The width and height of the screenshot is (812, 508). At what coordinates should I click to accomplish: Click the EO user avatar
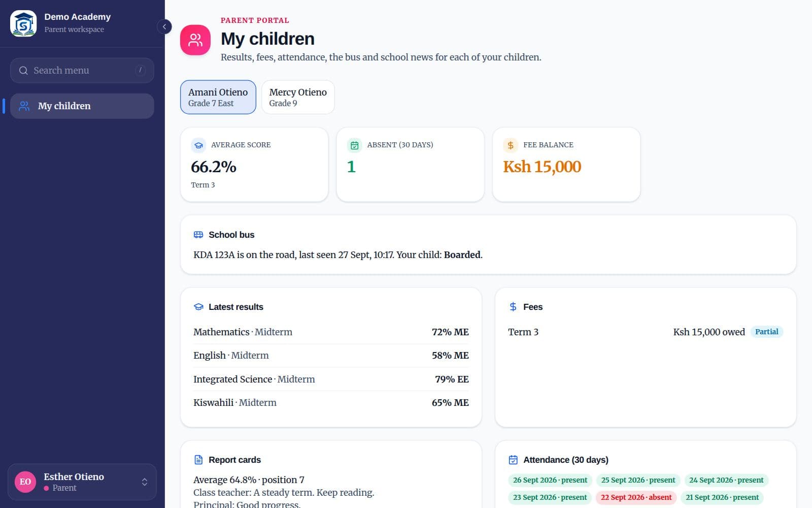25,482
